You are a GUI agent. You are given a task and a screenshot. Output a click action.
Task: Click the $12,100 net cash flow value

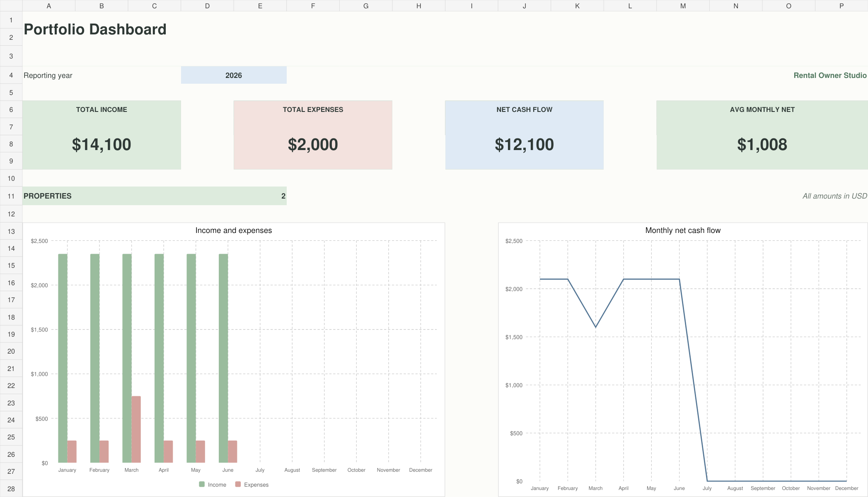point(524,144)
